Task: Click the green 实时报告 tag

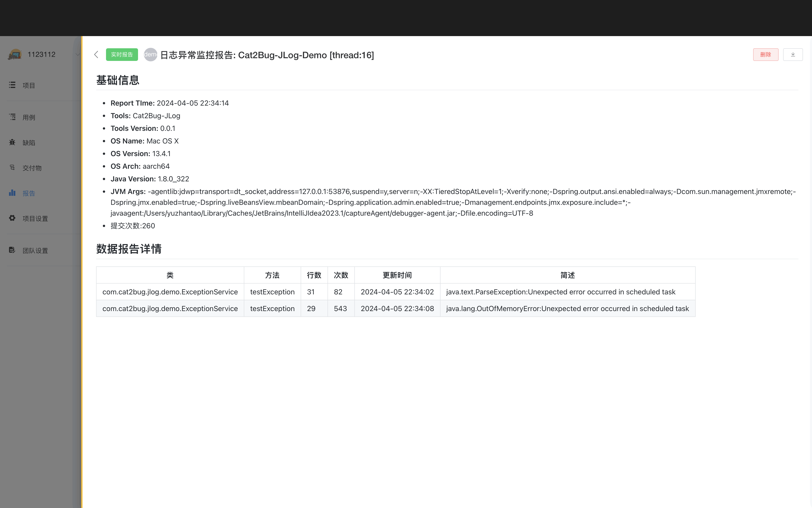Action: (122, 54)
